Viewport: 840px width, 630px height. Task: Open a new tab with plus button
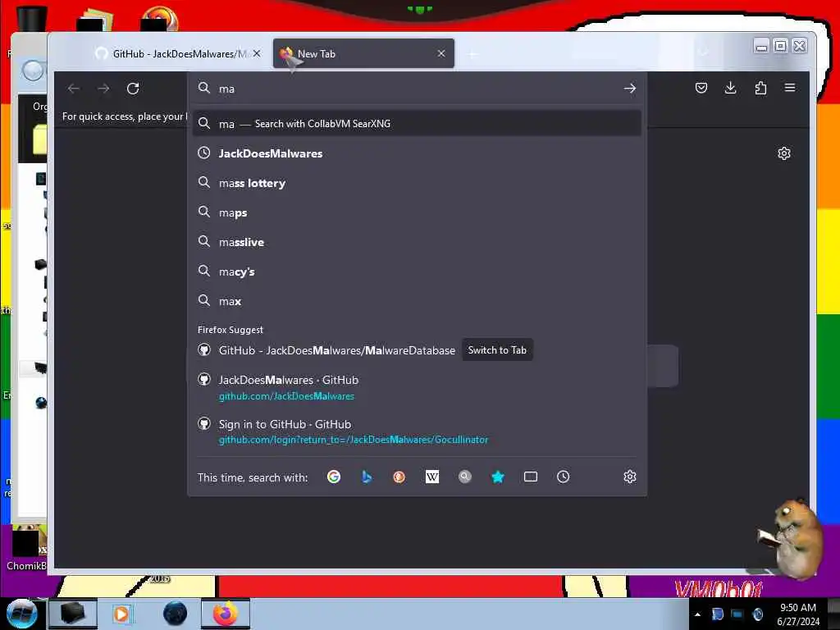pos(472,54)
